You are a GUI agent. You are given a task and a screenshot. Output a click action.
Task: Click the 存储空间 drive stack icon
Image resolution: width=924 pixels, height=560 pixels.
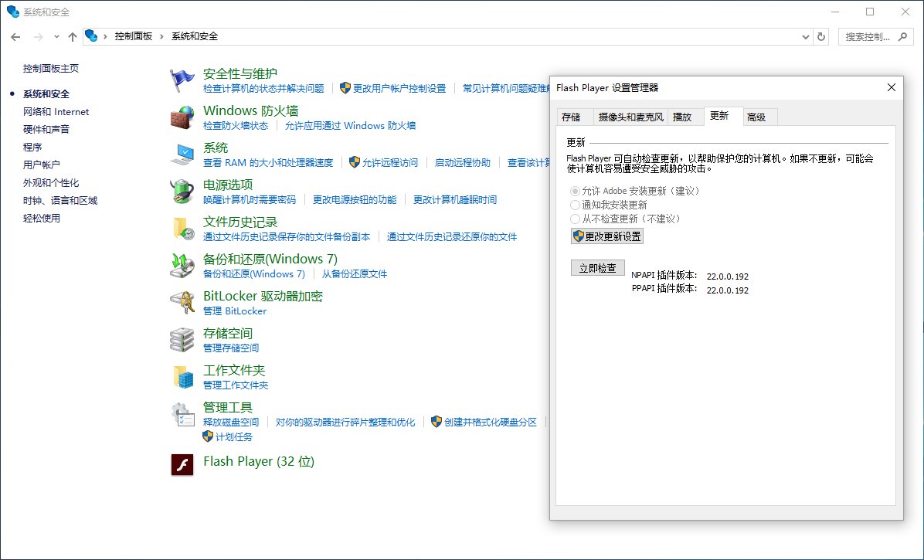pyautogui.click(x=182, y=339)
